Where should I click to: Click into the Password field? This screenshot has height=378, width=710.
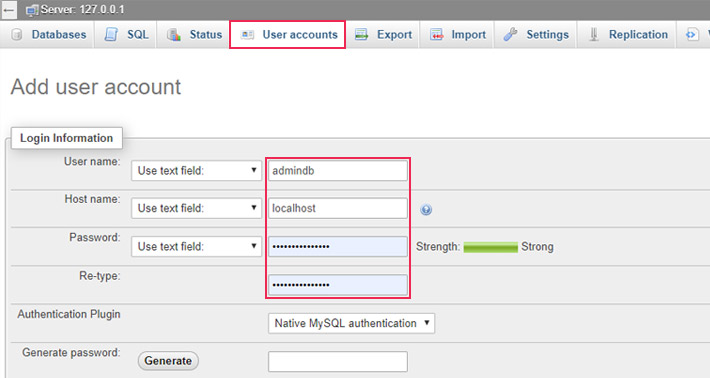pyautogui.click(x=338, y=247)
